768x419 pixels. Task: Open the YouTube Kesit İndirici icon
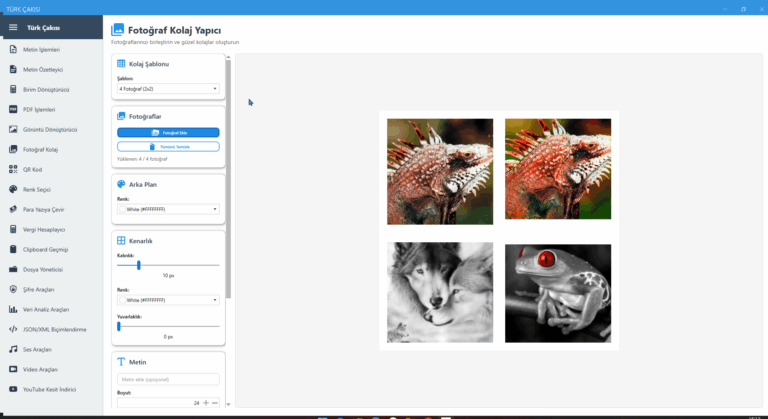pos(13,389)
